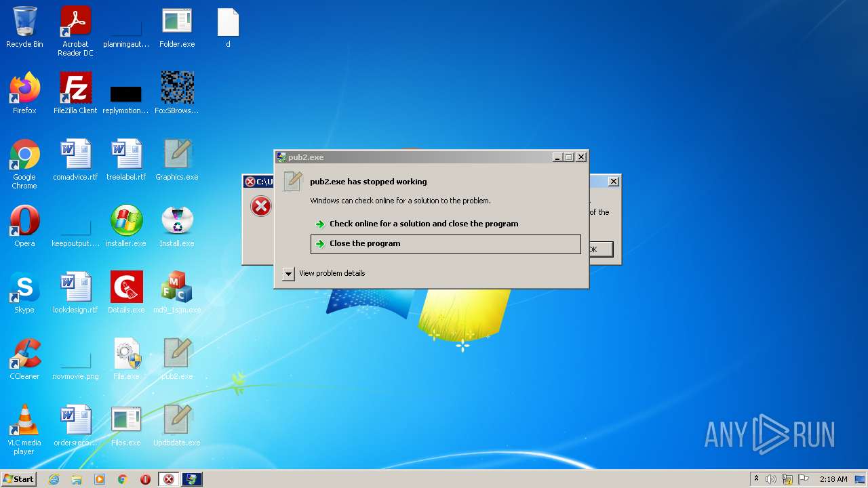Viewport: 868px width, 488px height.
Task: Open Opera from the taskbar
Action: [x=146, y=479]
